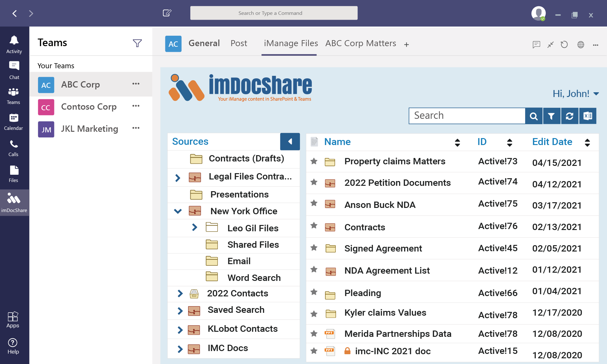Screen dimensions: 607x364
Task: Select the iManage Files tab
Action: 291,43
